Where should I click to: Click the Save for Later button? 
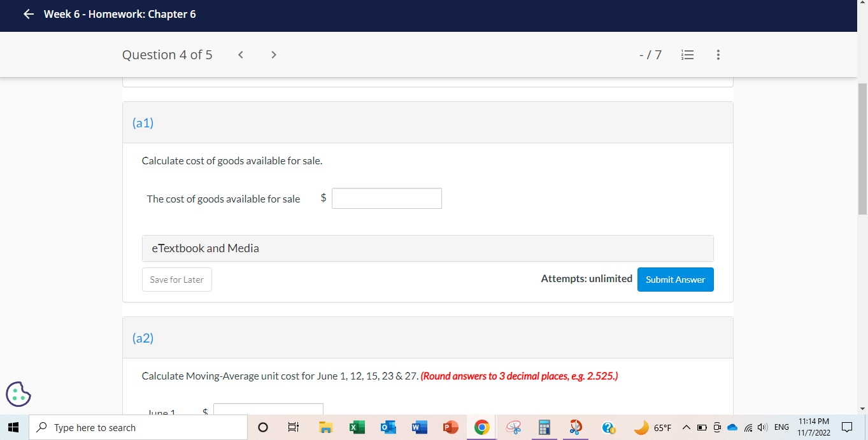[177, 280]
